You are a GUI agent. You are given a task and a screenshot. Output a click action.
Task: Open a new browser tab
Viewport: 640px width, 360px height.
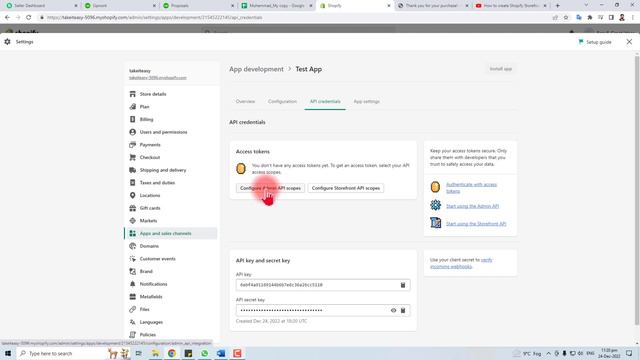click(x=558, y=6)
